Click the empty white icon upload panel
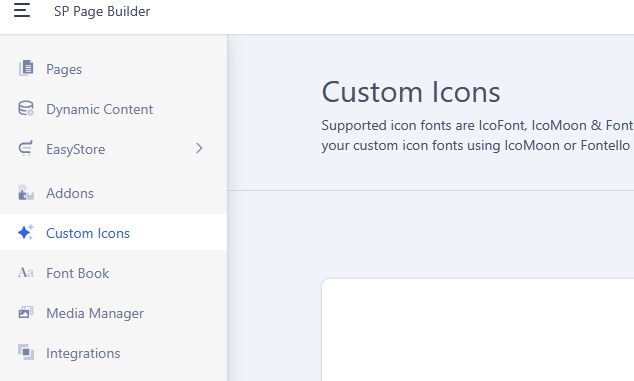This screenshot has width=634, height=381. tap(478, 330)
